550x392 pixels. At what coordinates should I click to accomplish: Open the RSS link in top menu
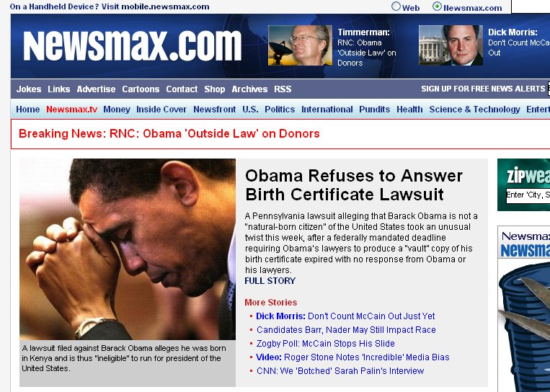(283, 89)
